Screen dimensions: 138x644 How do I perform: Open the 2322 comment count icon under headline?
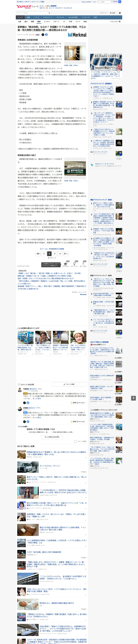32,35
